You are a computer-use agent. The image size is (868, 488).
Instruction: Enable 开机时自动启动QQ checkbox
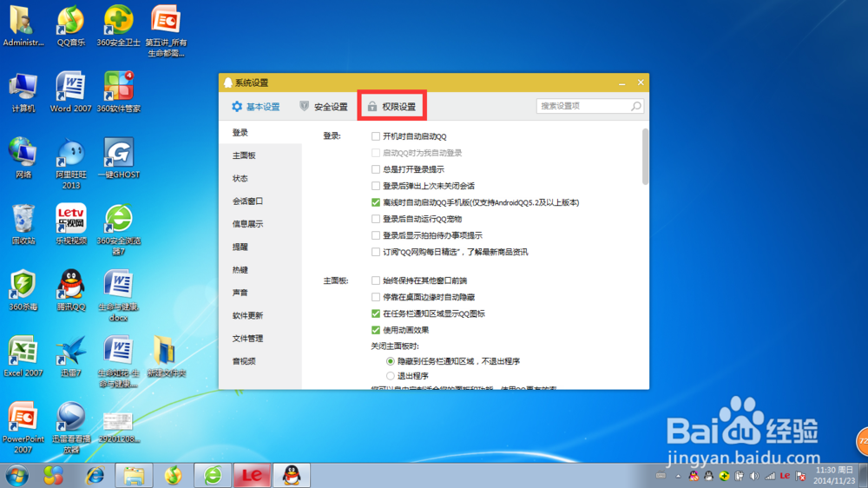[375, 136]
